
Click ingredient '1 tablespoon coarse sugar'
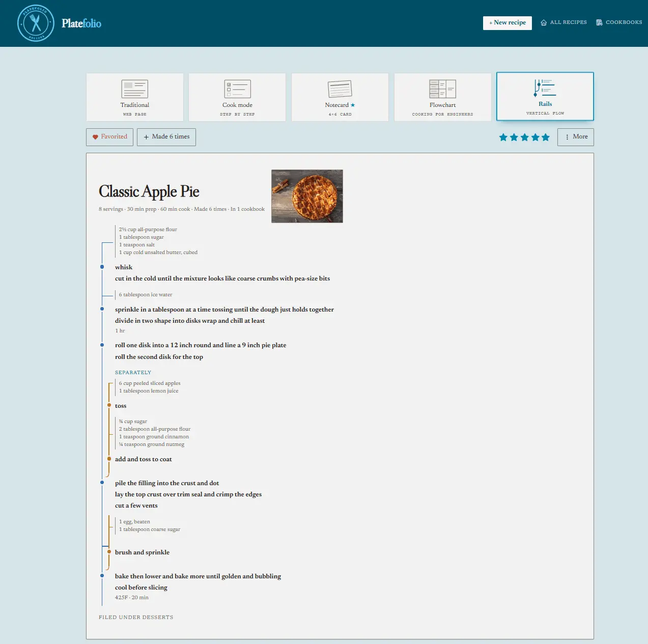click(150, 529)
